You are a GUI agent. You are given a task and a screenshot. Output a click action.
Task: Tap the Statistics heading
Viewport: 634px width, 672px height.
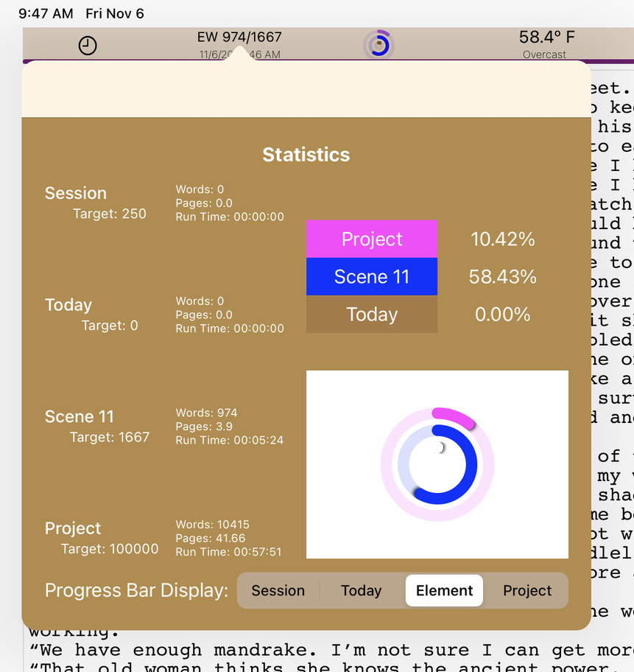coord(306,155)
